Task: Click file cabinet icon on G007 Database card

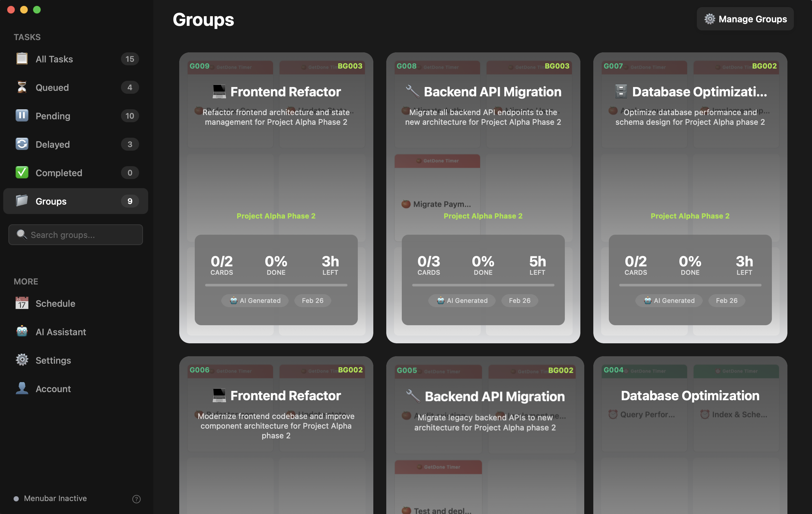Action: (x=621, y=92)
